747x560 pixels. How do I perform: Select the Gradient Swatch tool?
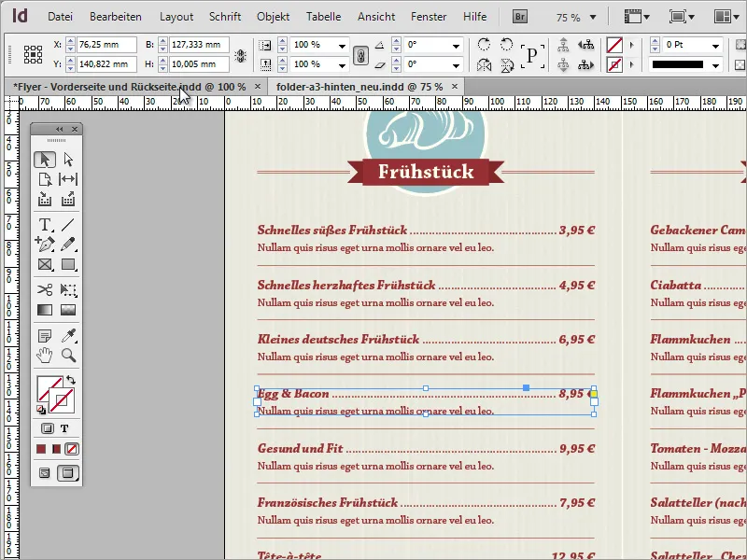pyautogui.click(x=45, y=310)
